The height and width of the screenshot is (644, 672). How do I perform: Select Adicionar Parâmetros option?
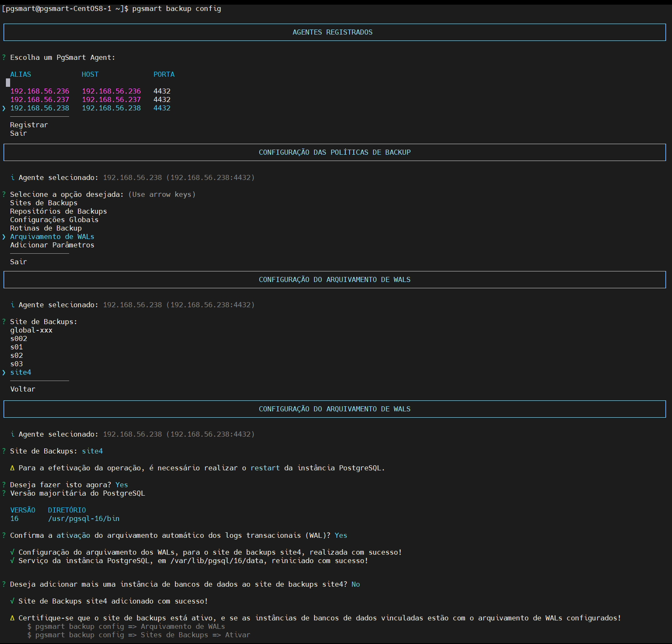(x=52, y=245)
